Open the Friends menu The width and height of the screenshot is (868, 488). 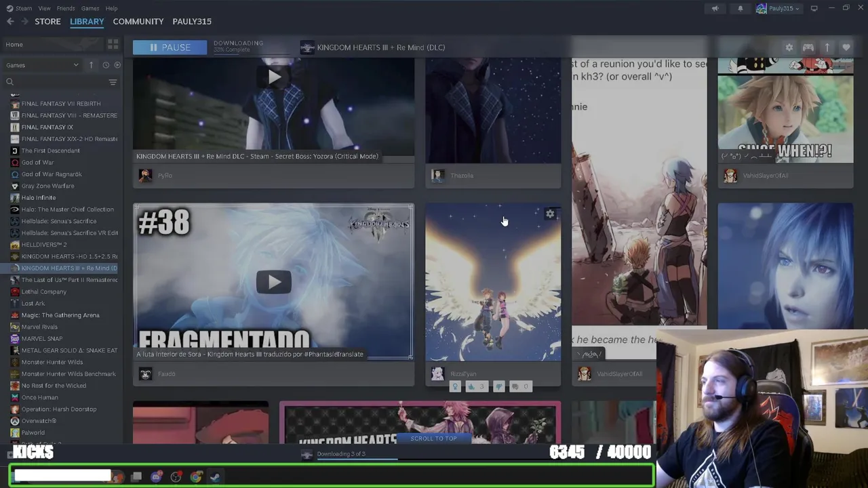tap(66, 8)
